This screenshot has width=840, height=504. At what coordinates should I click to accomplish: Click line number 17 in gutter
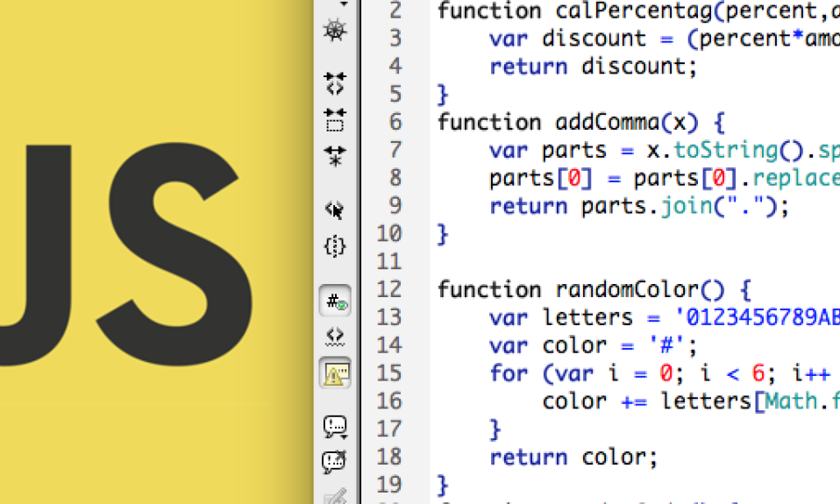click(x=389, y=429)
